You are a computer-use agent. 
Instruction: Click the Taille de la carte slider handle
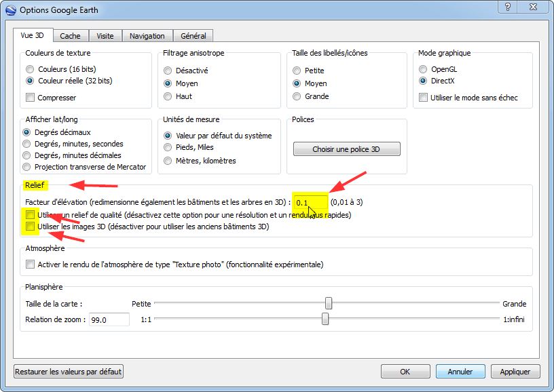[x=329, y=302]
